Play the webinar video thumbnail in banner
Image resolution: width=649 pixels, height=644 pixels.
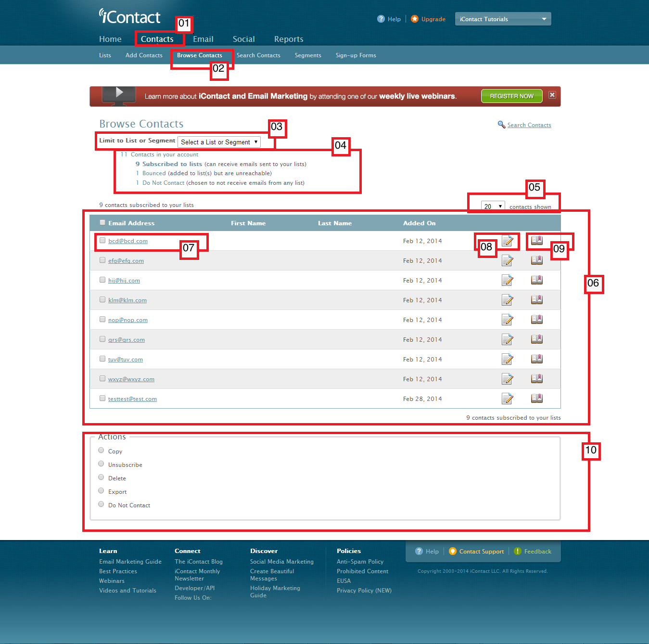[119, 94]
